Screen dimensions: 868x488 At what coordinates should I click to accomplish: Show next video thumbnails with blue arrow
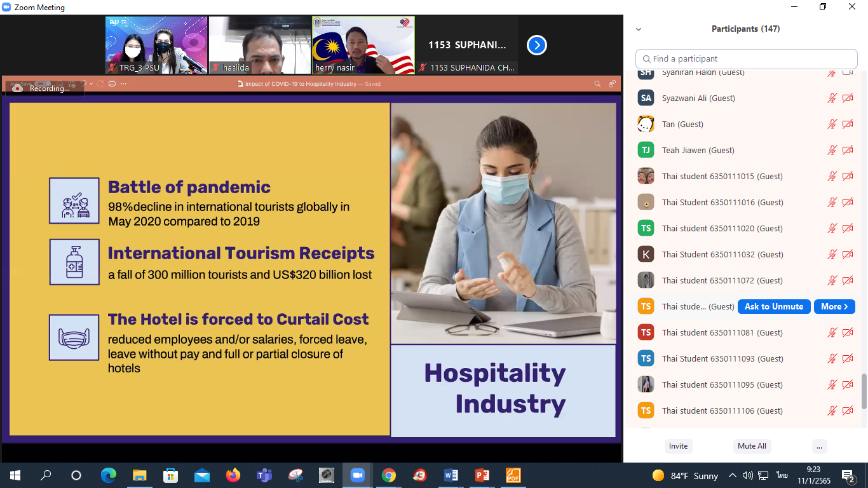tap(537, 45)
